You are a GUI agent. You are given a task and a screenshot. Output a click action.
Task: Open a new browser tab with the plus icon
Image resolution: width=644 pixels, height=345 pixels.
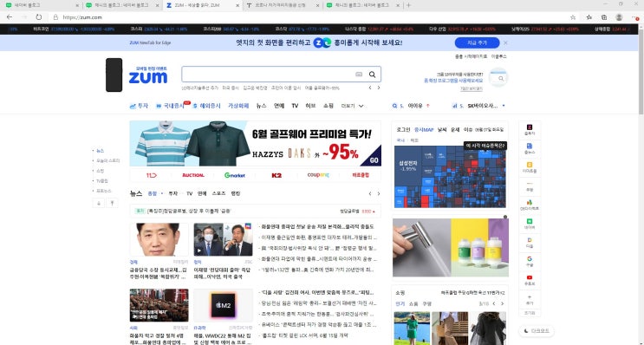(x=408, y=5)
